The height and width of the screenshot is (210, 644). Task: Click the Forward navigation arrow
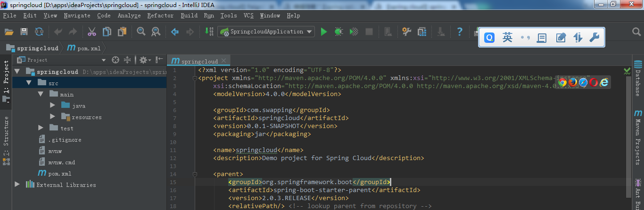[190, 32]
